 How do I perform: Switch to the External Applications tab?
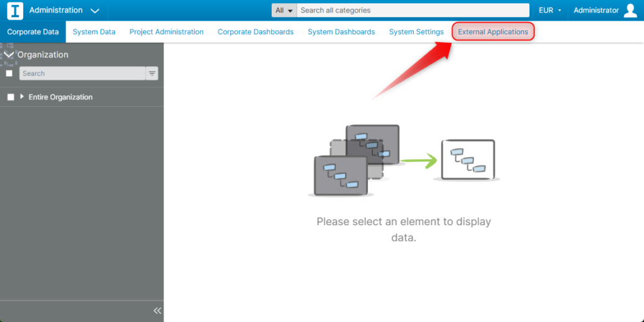493,32
